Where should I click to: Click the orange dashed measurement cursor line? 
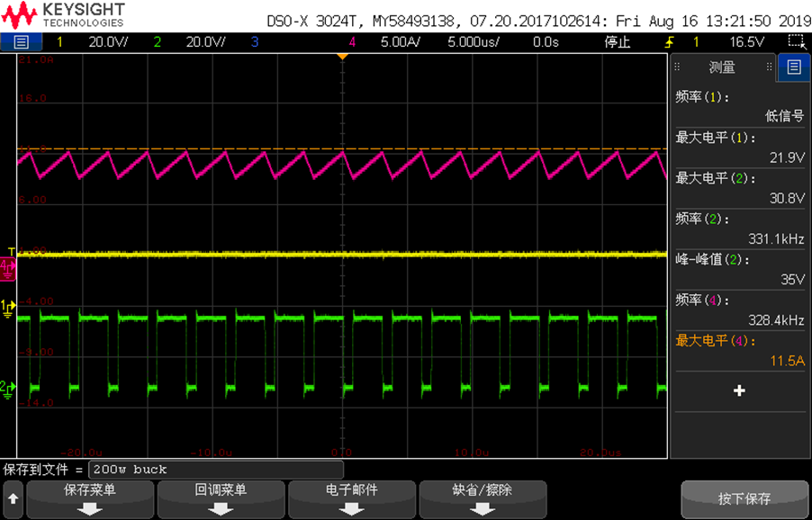point(342,149)
